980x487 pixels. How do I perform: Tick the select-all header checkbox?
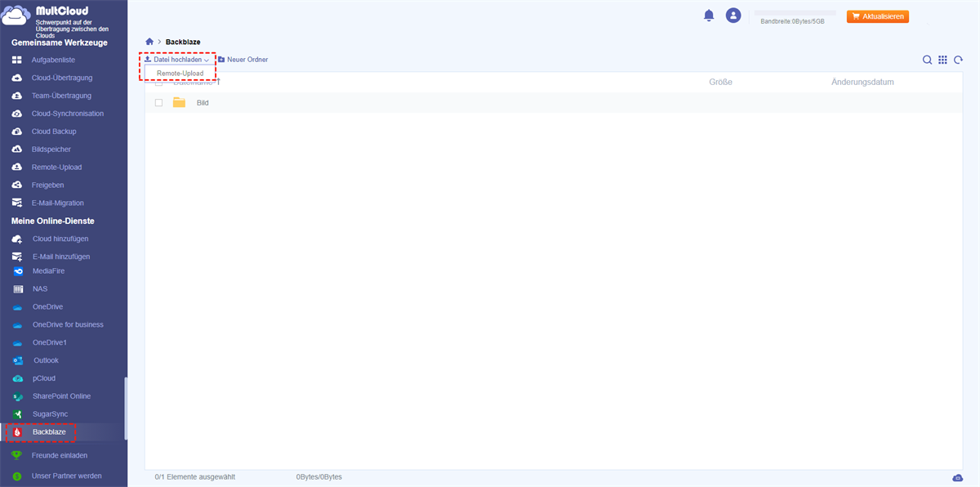[158, 82]
